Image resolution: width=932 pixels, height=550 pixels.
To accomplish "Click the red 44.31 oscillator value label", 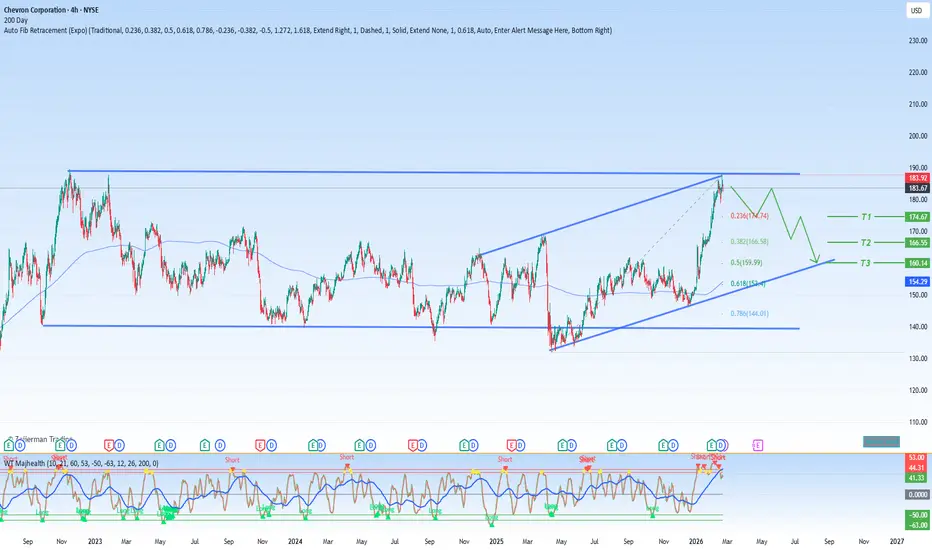I will (x=917, y=468).
